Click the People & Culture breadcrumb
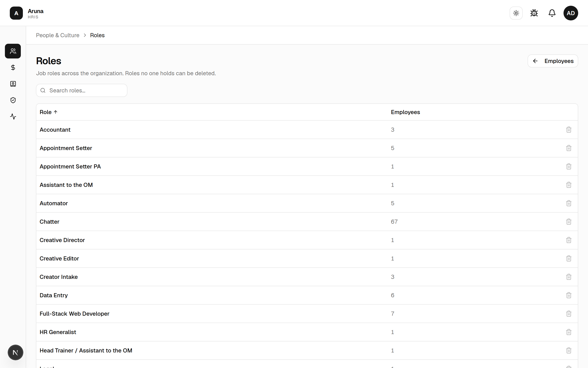 (58, 35)
